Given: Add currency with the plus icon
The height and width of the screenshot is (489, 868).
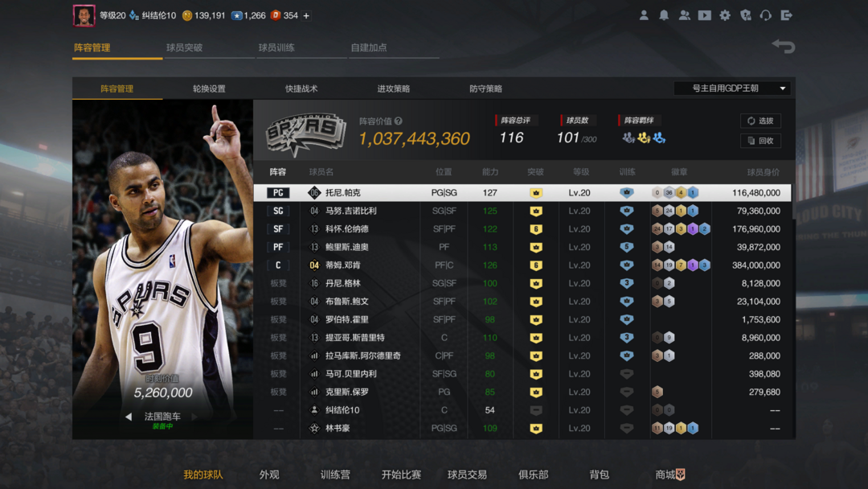Looking at the screenshot, I should pos(306,15).
